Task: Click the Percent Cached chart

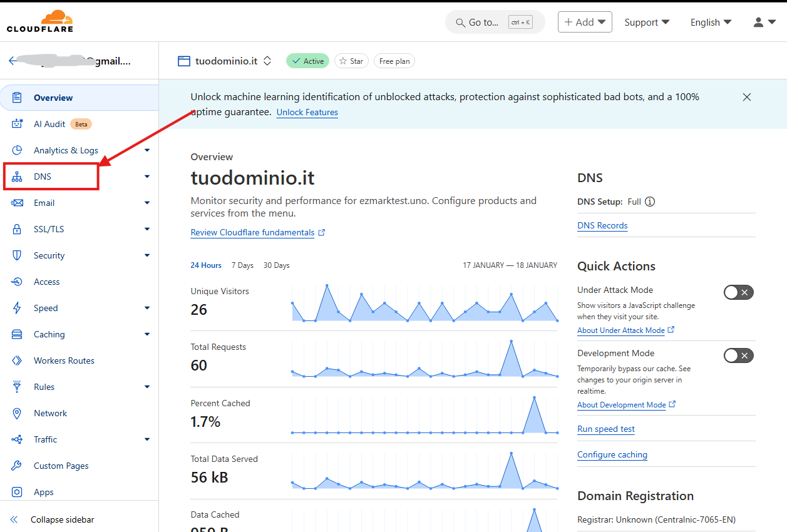Action: (x=424, y=414)
